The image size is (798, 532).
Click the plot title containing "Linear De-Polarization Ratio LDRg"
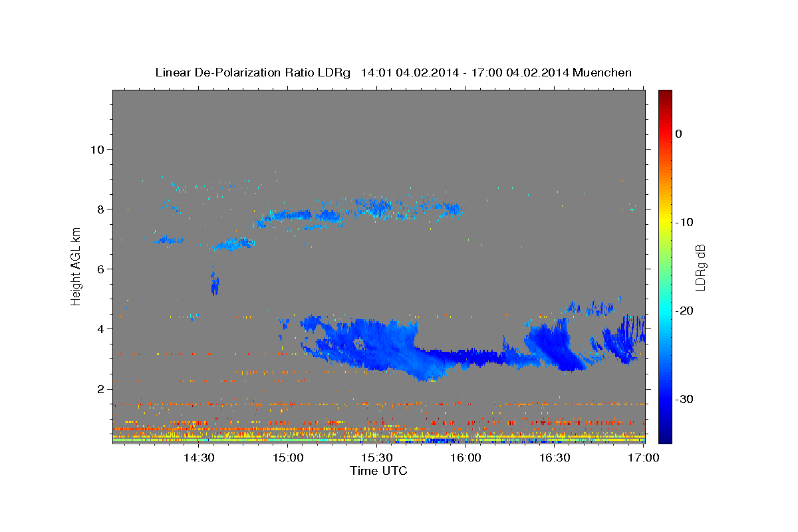point(393,72)
